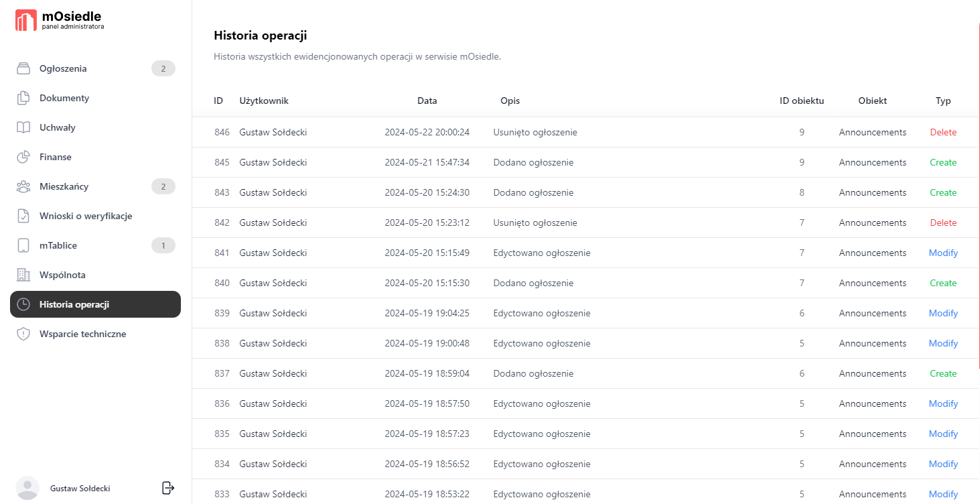The image size is (980, 504).
Task: Click the Wsparcie techniczne shield icon
Action: click(x=23, y=334)
